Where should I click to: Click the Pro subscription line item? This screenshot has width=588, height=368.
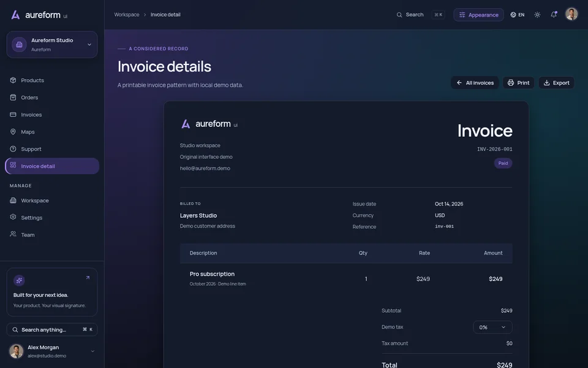[x=213, y=274]
